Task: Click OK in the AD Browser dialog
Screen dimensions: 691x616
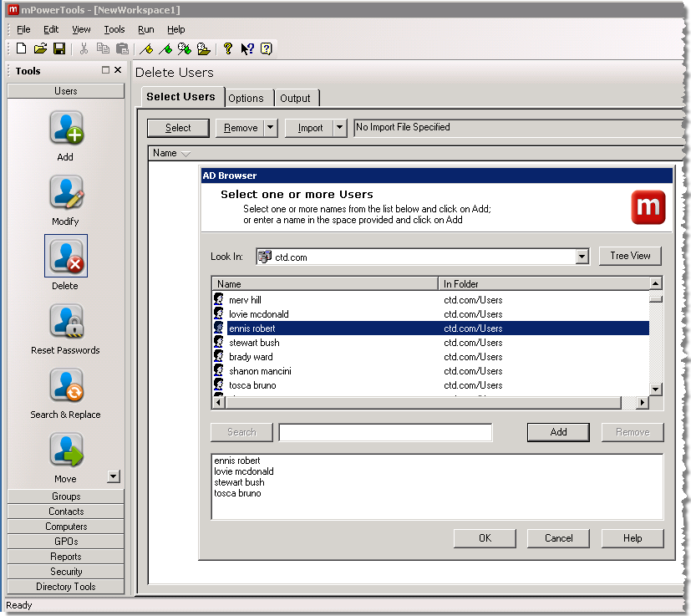Action: point(485,538)
